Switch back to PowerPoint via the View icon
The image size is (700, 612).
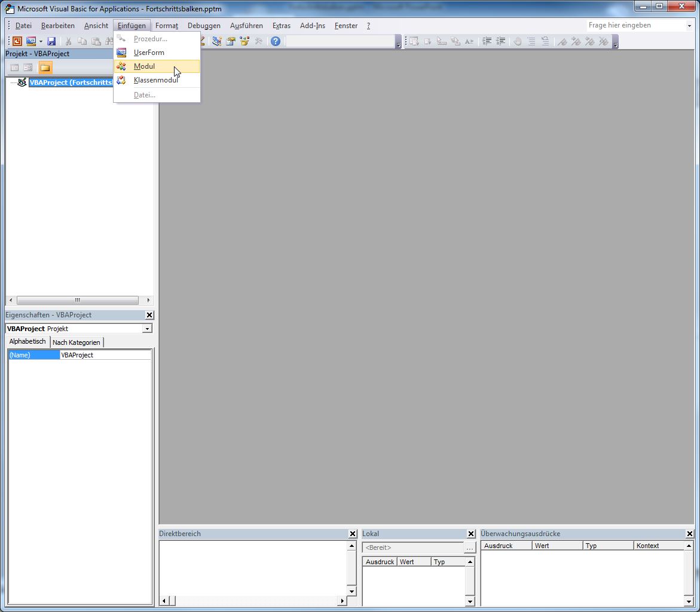pyautogui.click(x=17, y=41)
